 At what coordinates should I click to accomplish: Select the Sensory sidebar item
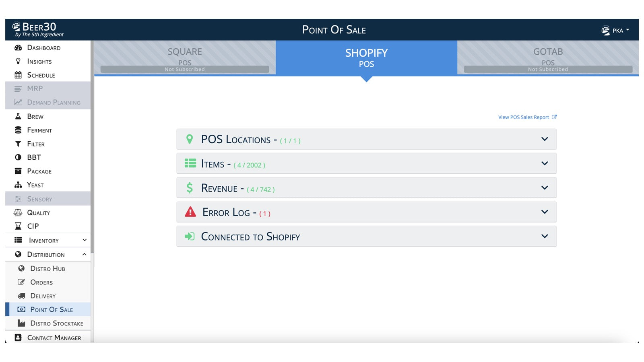pos(48,199)
